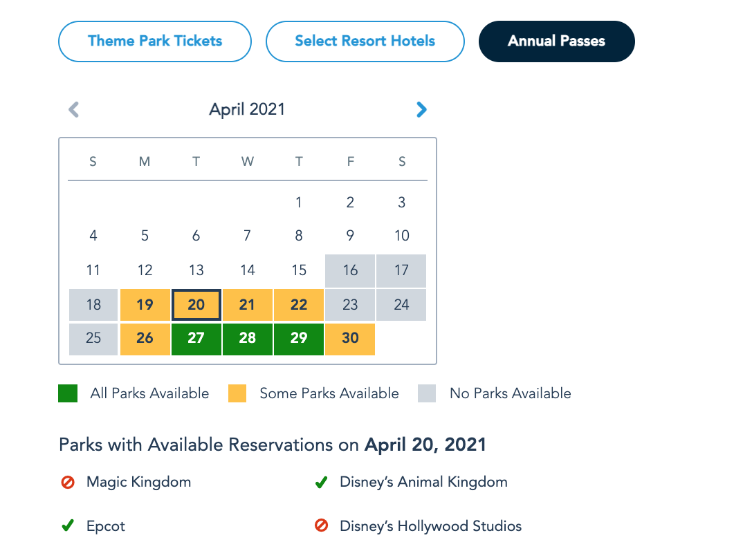The width and height of the screenshot is (743, 560).
Task: Click yellow Some Parks Available swatch
Action: 237,393
